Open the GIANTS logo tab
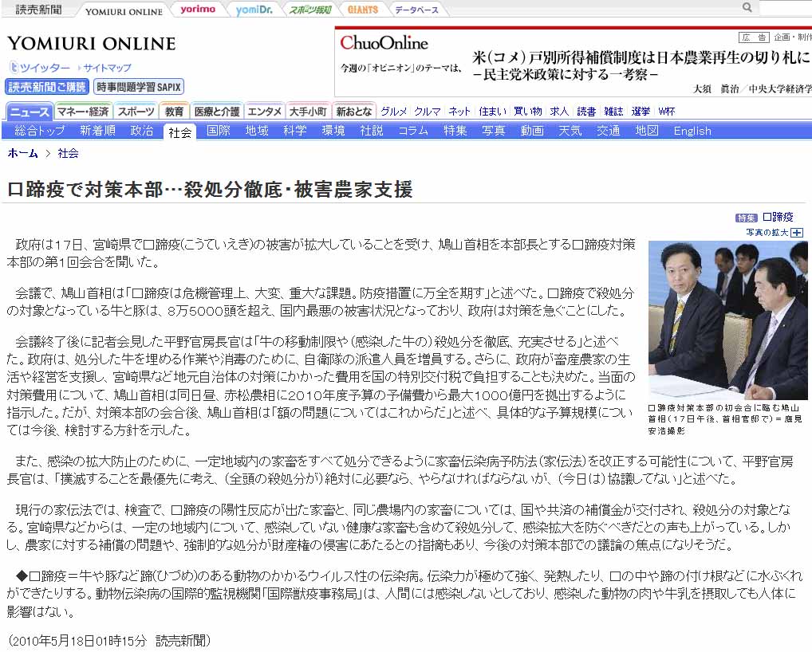The height and width of the screenshot is (652, 812). (363, 10)
